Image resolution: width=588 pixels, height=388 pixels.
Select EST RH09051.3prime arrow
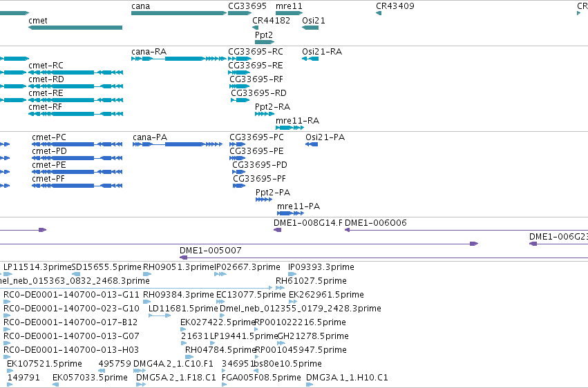click(x=147, y=274)
